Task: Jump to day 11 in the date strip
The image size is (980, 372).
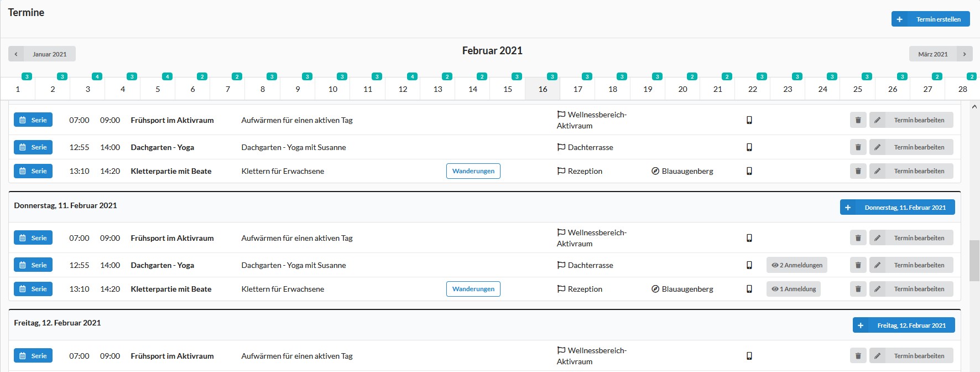Action: pyautogui.click(x=368, y=89)
